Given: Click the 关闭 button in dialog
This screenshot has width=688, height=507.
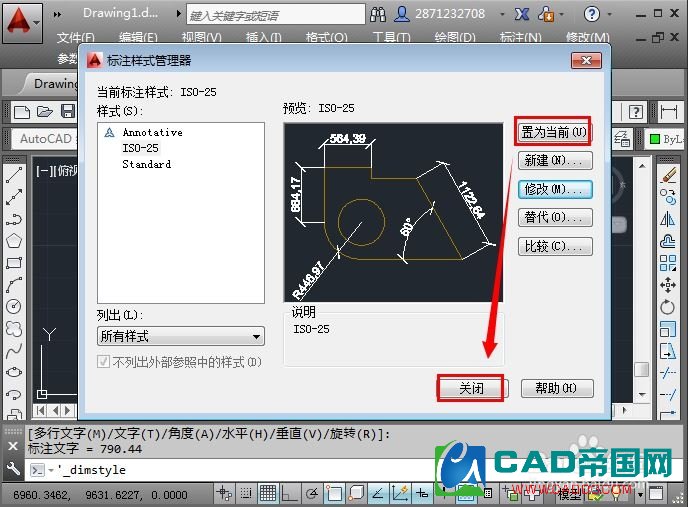Looking at the screenshot, I should coord(472,388).
